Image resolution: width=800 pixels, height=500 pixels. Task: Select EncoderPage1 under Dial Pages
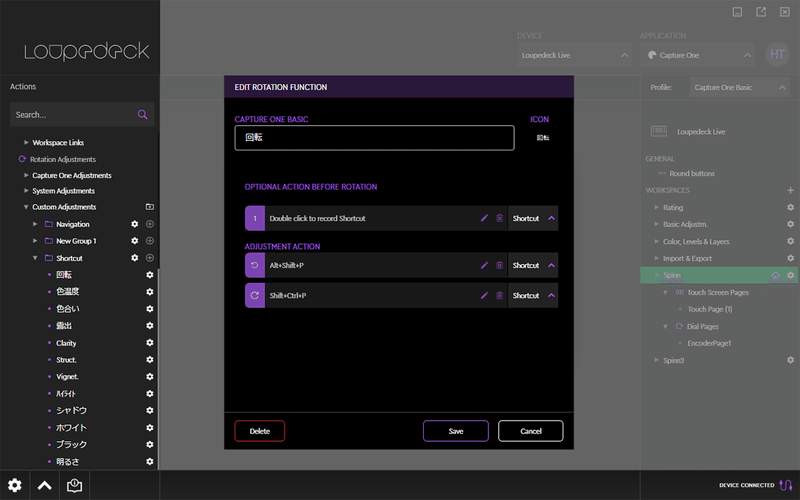(709, 343)
